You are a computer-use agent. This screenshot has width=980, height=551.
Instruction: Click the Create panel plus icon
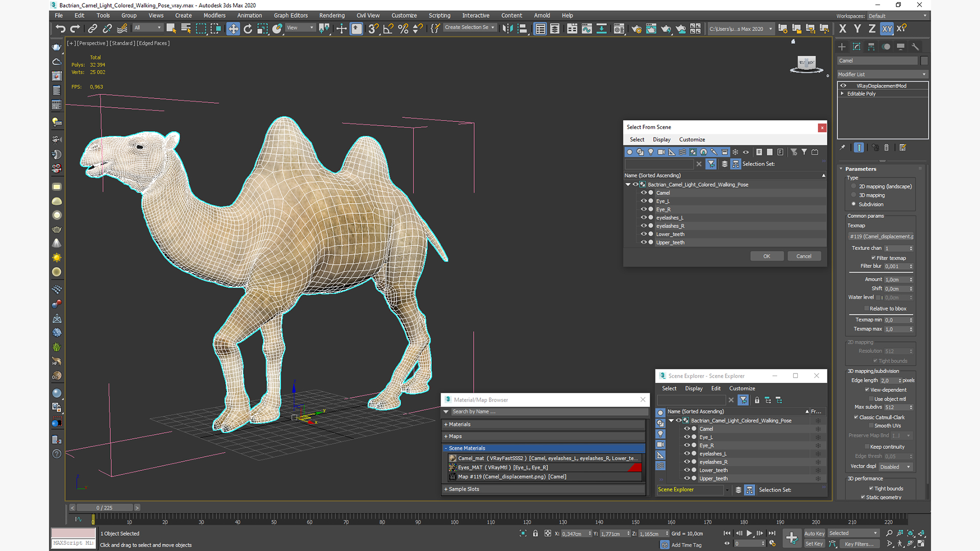842,46
